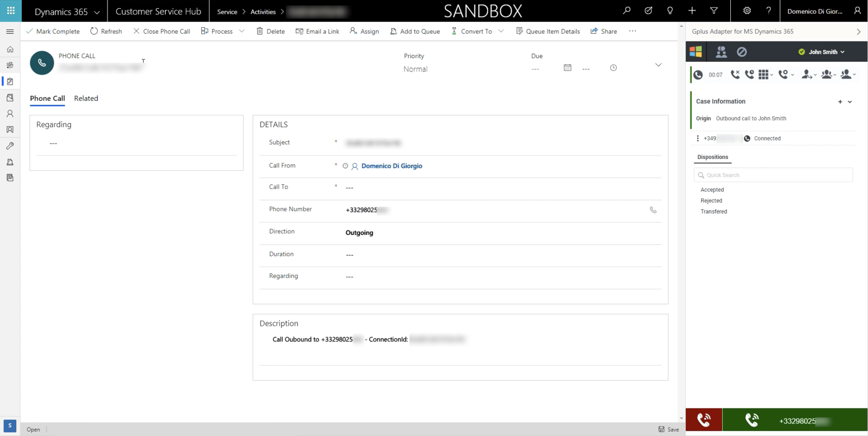Click Close Phone Call

162,31
